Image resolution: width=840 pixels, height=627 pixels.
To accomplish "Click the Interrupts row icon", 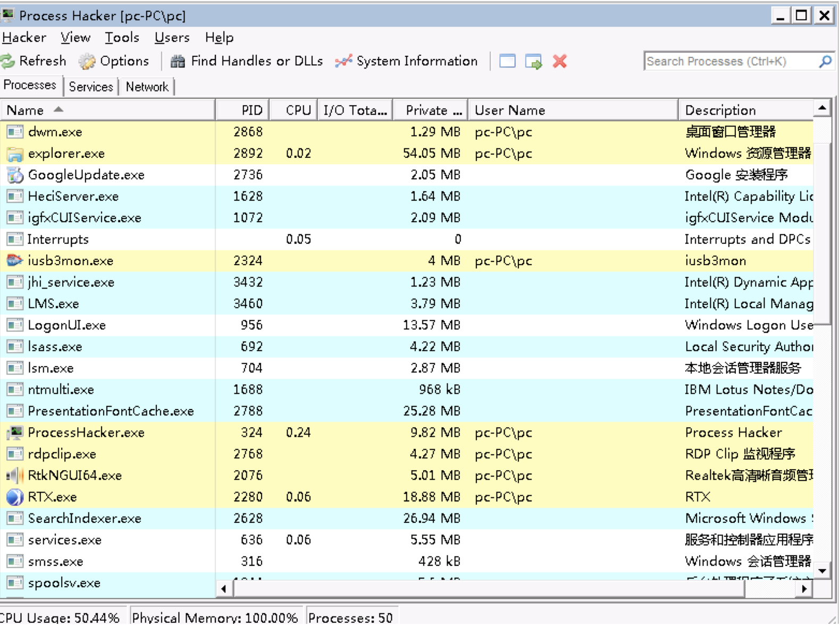I will pyautogui.click(x=15, y=239).
